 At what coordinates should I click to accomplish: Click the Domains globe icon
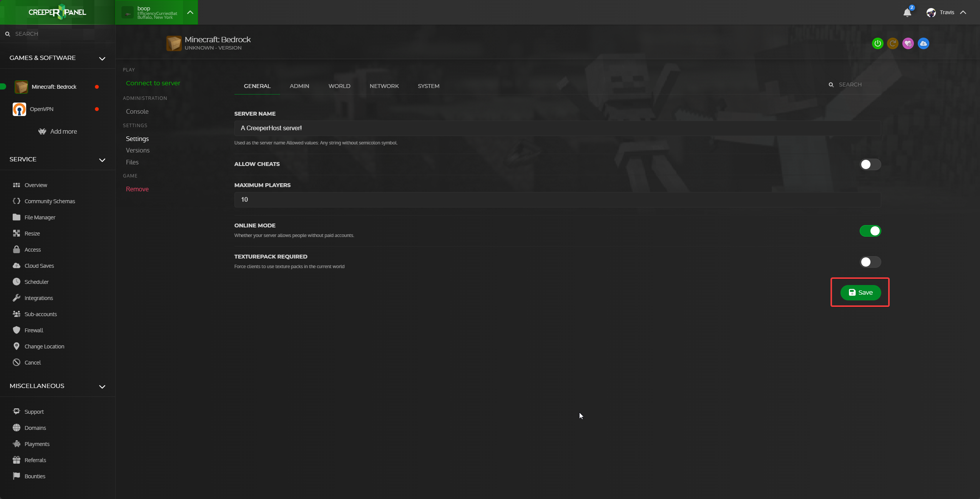[17, 428]
